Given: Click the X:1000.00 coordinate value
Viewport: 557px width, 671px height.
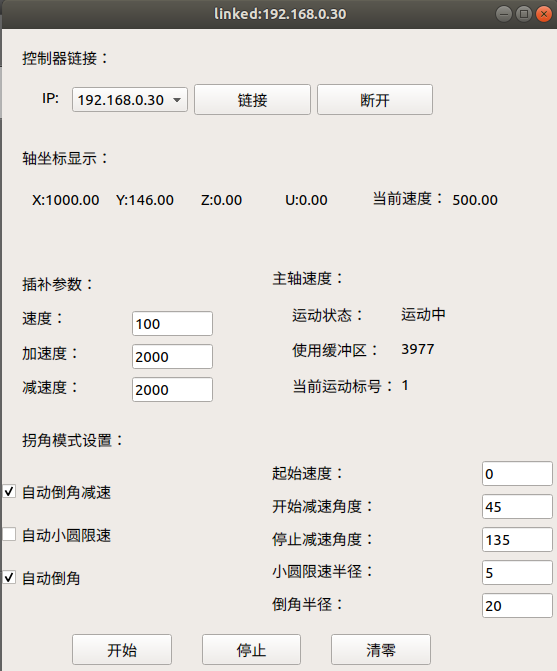Looking at the screenshot, I should 65,200.
